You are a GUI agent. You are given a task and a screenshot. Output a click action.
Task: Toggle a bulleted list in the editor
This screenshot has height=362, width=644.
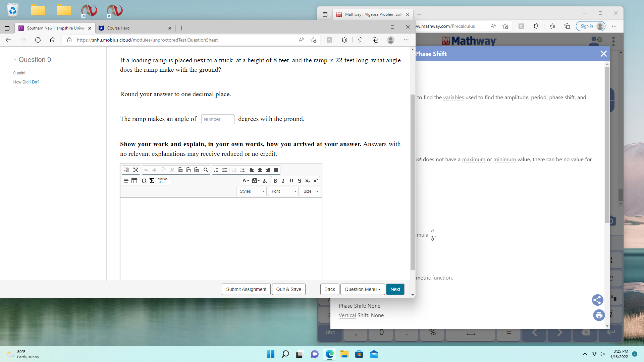[x=224, y=170]
